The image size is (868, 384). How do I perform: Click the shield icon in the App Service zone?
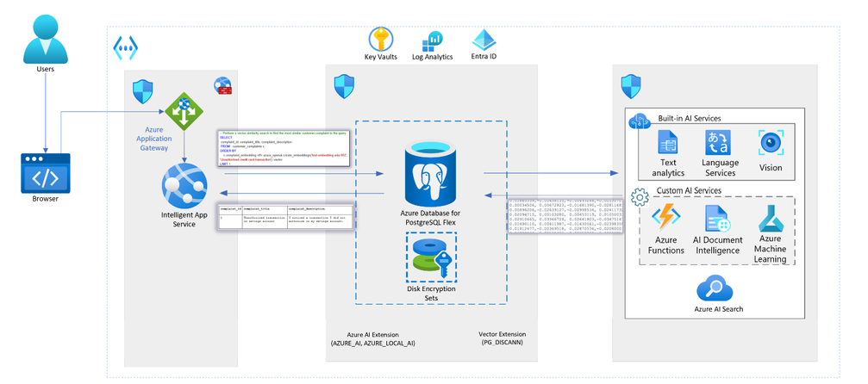[x=143, y=91]
